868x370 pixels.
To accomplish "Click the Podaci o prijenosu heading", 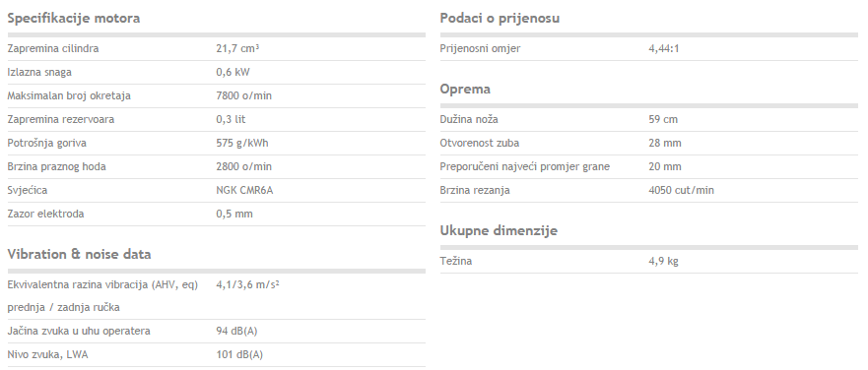I will 500,19.
